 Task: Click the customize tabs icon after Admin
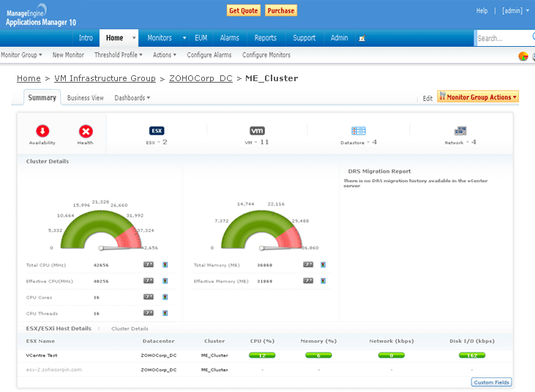tap(362, 38)
